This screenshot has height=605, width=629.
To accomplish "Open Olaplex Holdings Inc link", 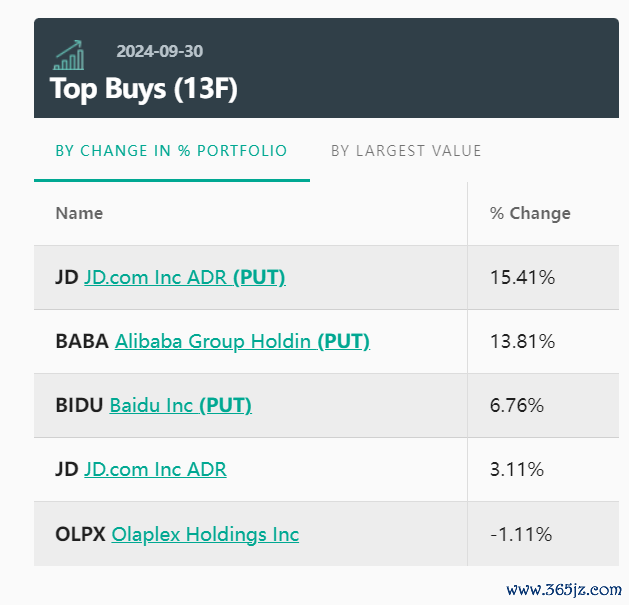I will pos(205,534).
